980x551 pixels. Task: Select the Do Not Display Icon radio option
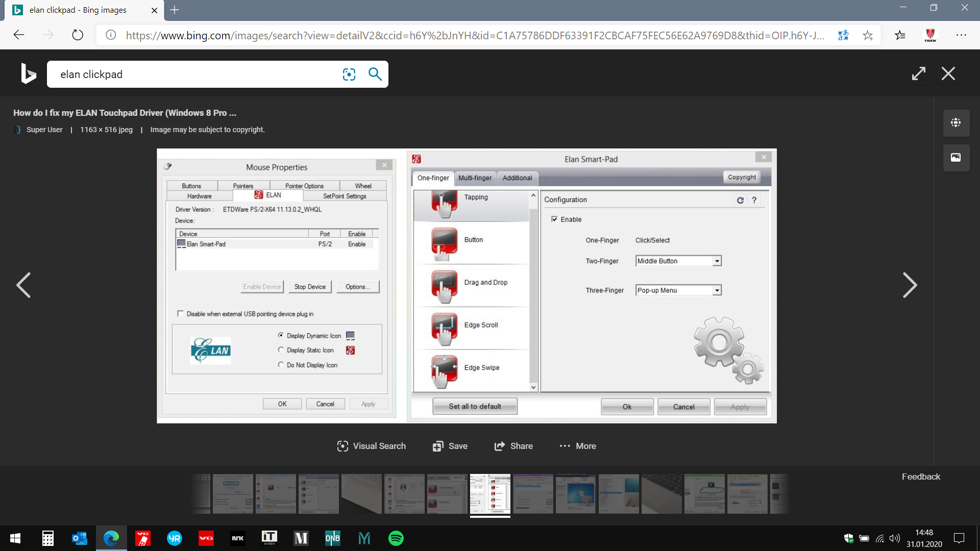(x=281, y=365)
